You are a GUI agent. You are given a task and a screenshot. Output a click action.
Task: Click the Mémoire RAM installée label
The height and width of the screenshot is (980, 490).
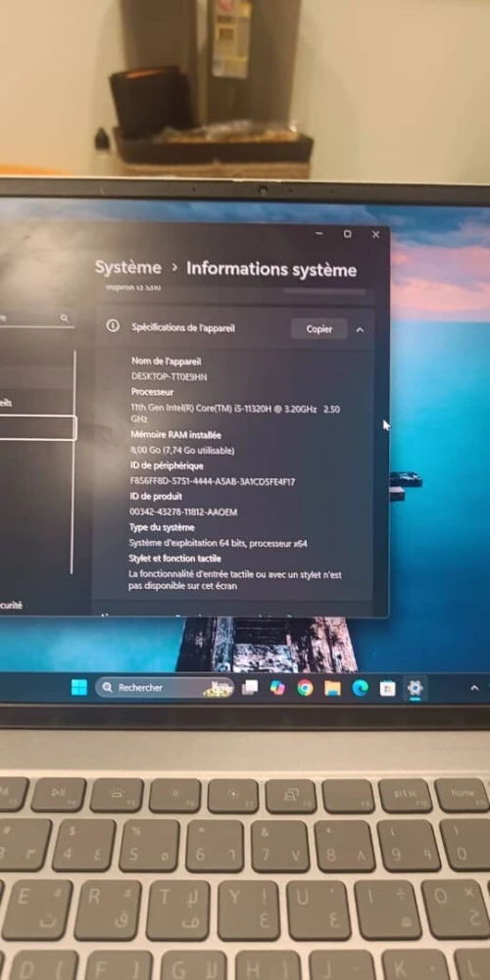(x=175, y=434)
